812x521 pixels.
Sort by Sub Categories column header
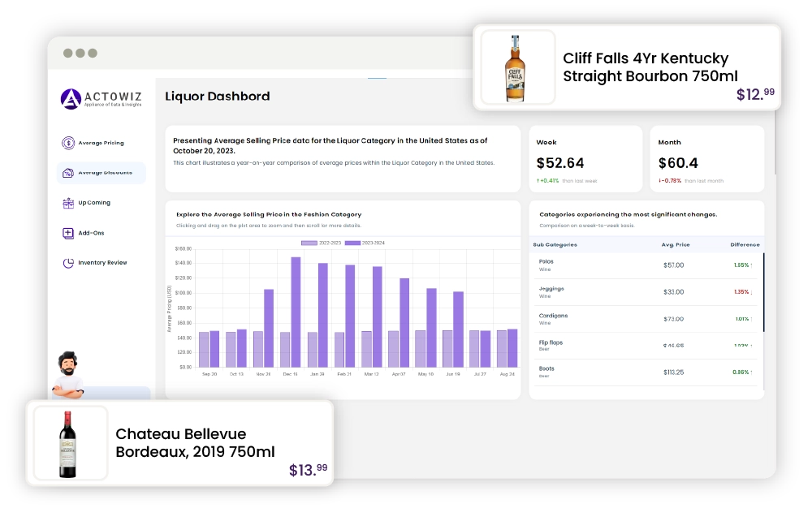click(x=555, y=245)
